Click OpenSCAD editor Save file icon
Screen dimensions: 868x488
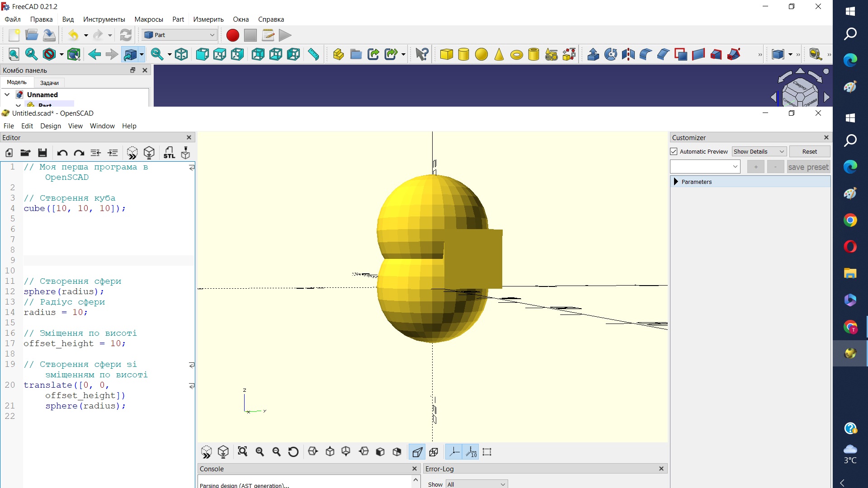click(42, 153)
